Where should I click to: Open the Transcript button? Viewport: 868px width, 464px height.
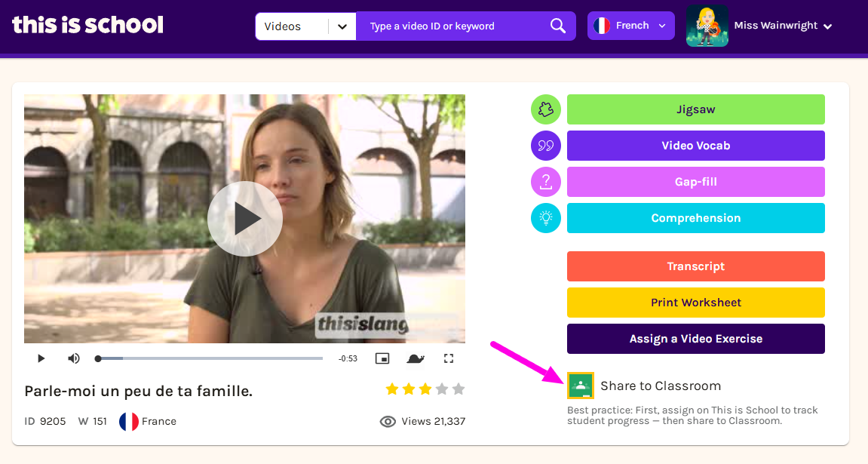695,266
